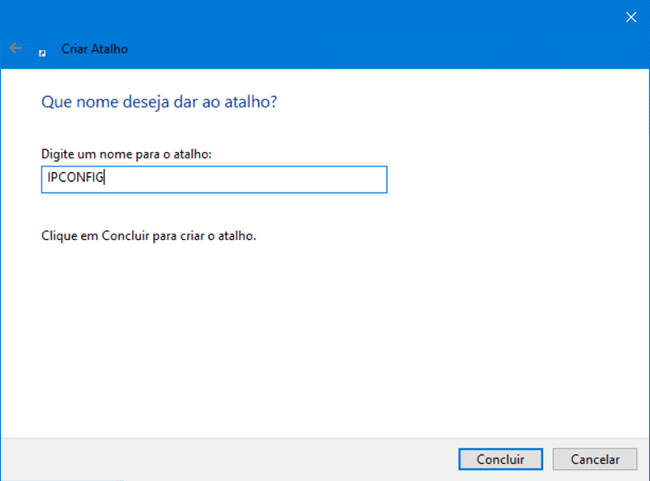Close the Criar Atalho dialog with X
Viewport: 650px width, 481px height.
coord(630,17)
